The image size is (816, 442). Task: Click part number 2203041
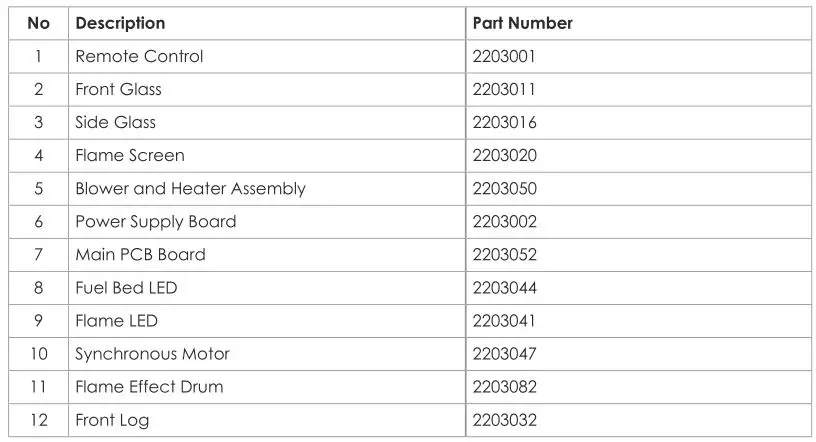click(505, 321)
